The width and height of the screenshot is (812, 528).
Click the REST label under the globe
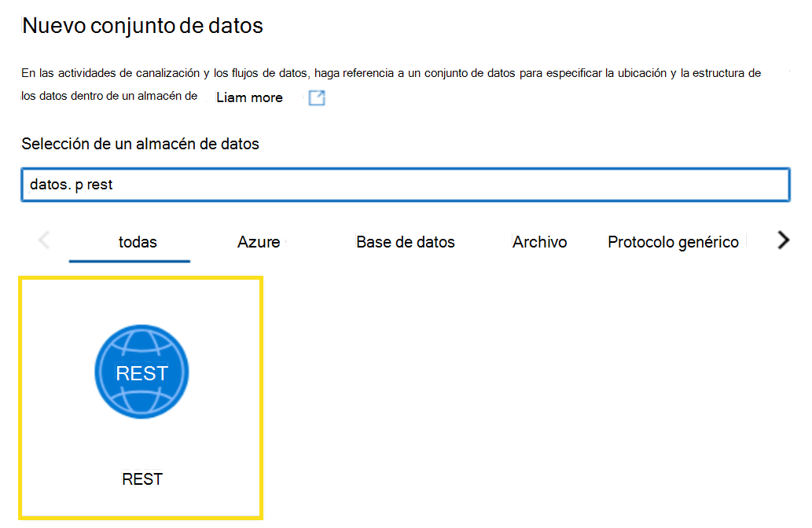[x=141, y=478]
